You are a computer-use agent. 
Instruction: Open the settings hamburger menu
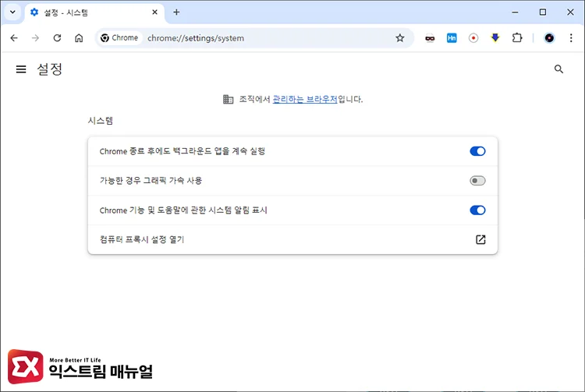(21, 69)
